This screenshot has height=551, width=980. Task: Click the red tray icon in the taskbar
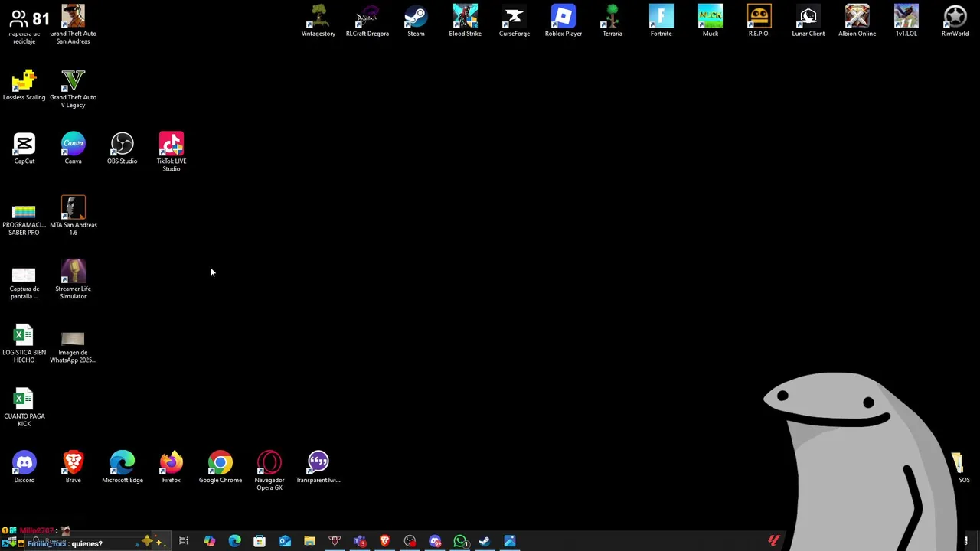coord(773,542)
